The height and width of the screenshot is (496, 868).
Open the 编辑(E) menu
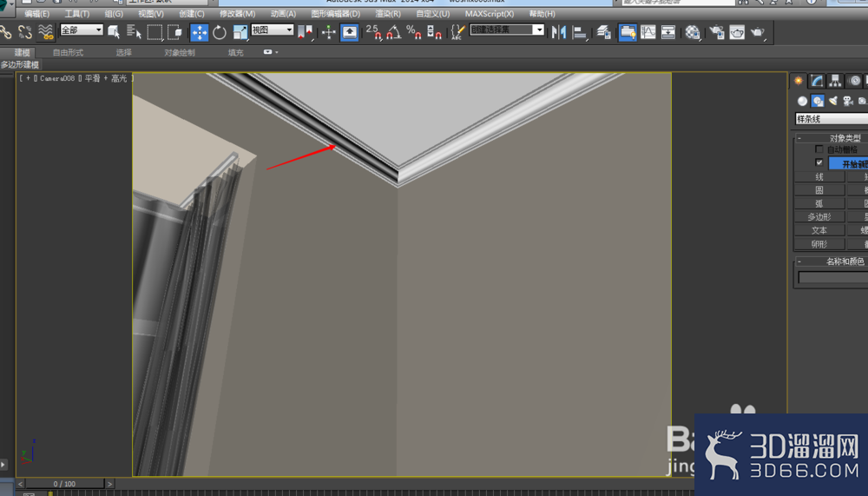(37, 14)
